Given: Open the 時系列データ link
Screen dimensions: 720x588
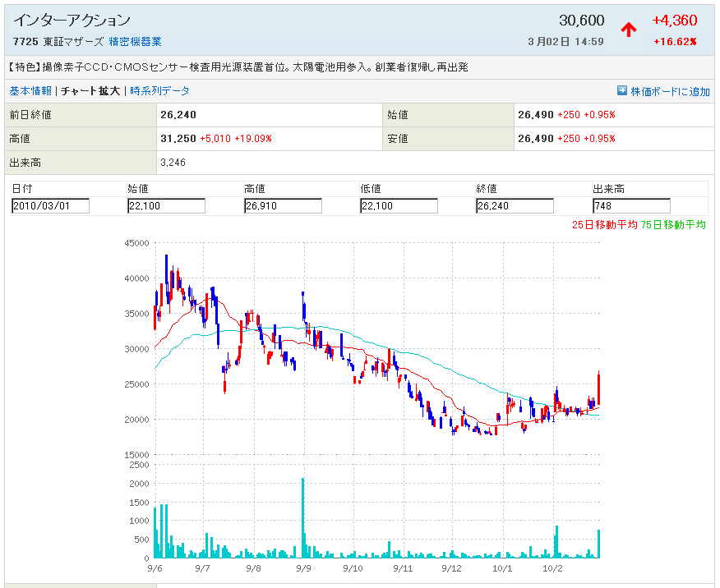Looking at the screenshot, I should click(x=159, y=91).
